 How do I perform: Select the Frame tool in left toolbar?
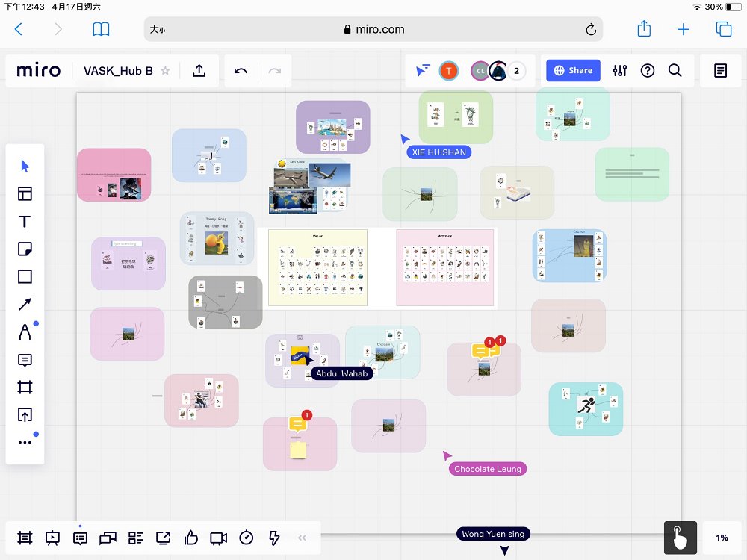25,387
